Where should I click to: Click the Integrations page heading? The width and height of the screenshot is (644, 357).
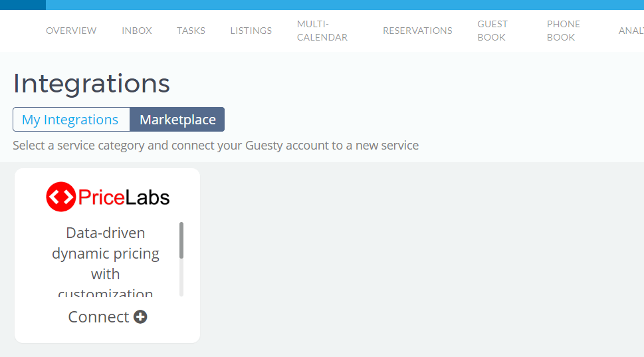click(91, 84)
